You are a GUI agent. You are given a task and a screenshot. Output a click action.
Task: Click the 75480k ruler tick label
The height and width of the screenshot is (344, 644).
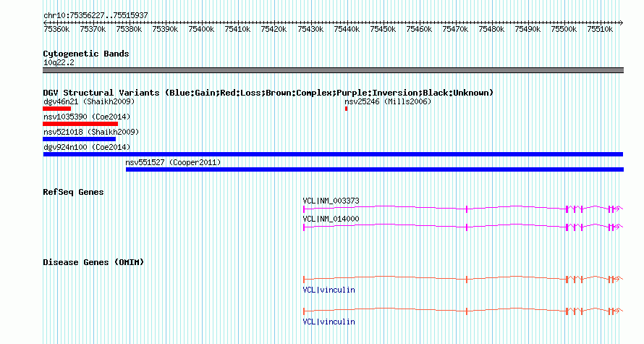(491, 29)
